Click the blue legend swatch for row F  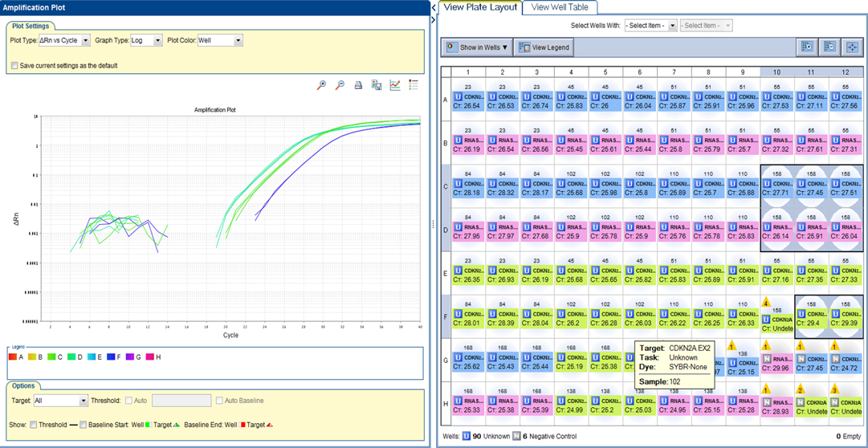110,356
